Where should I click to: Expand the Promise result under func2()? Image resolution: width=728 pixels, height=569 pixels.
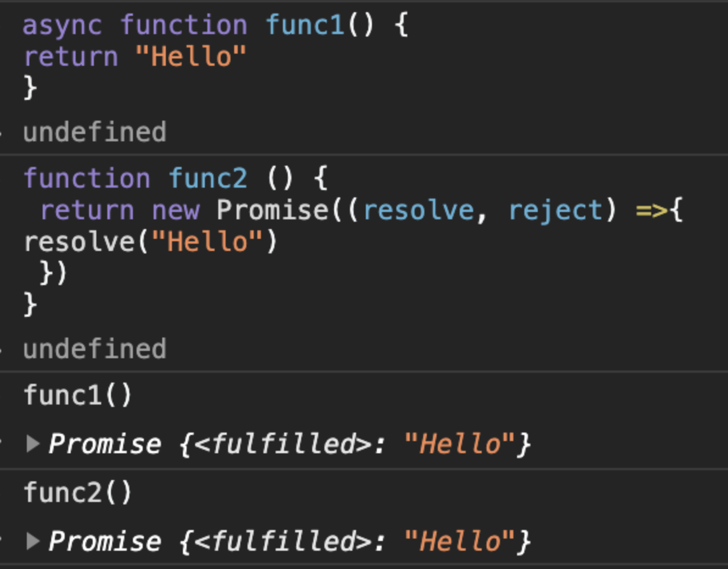click(x=33, y=541)
